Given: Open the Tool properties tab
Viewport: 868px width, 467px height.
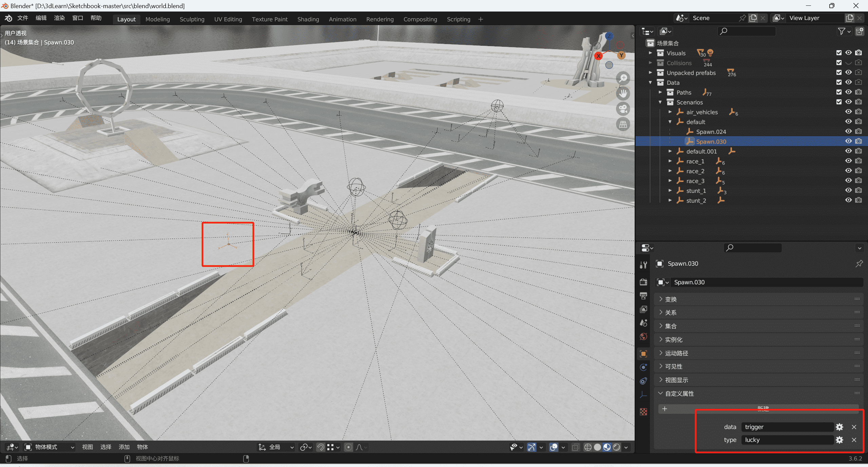Looking at the screenshot, I should tap(643, 265).
